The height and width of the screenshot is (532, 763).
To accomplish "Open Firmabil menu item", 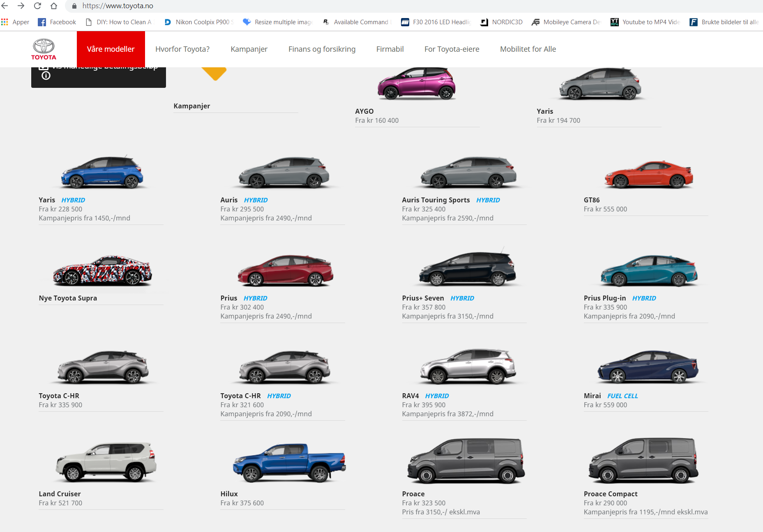I will click(390, 49).
